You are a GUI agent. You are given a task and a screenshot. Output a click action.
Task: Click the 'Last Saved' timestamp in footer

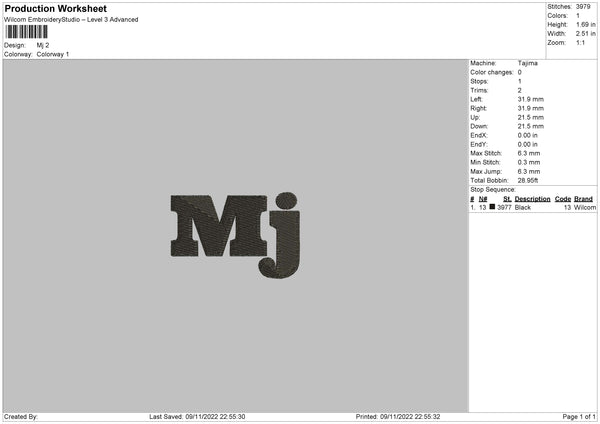197,417
